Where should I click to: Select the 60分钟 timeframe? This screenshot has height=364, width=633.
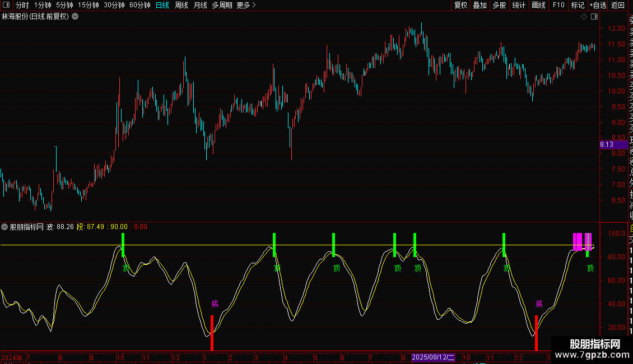(x=139, y=5)
